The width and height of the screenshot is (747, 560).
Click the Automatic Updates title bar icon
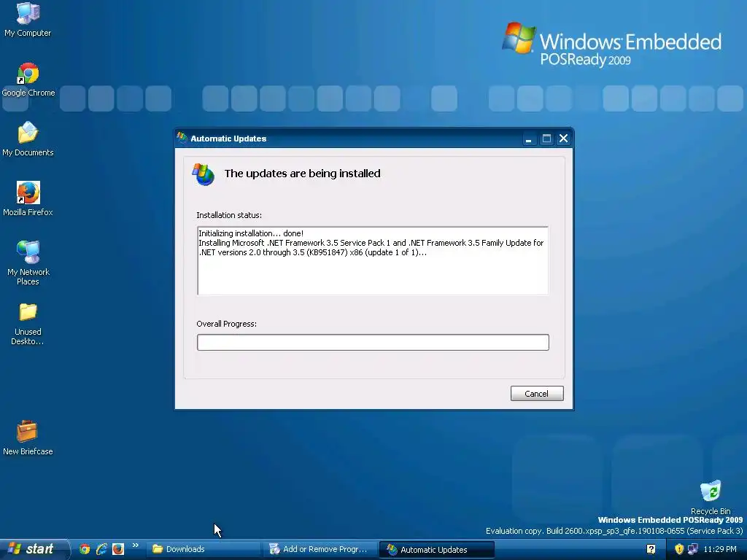pos(182,138)
